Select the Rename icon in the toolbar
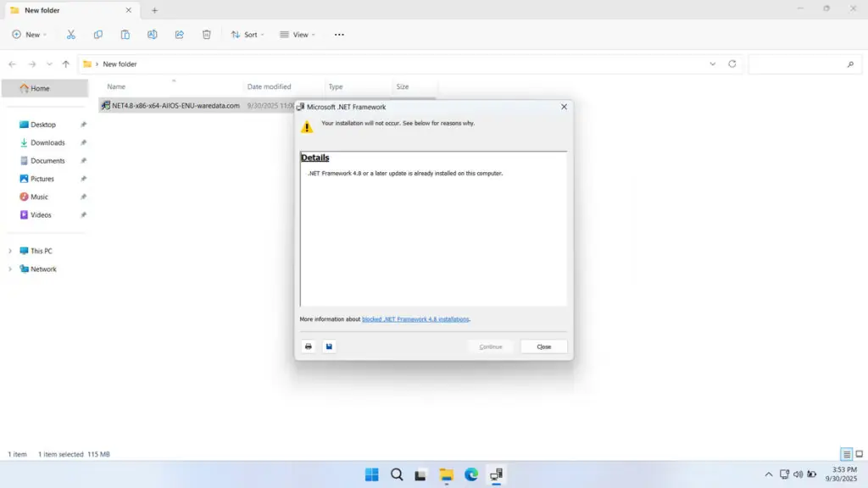 tap(153, 35)
